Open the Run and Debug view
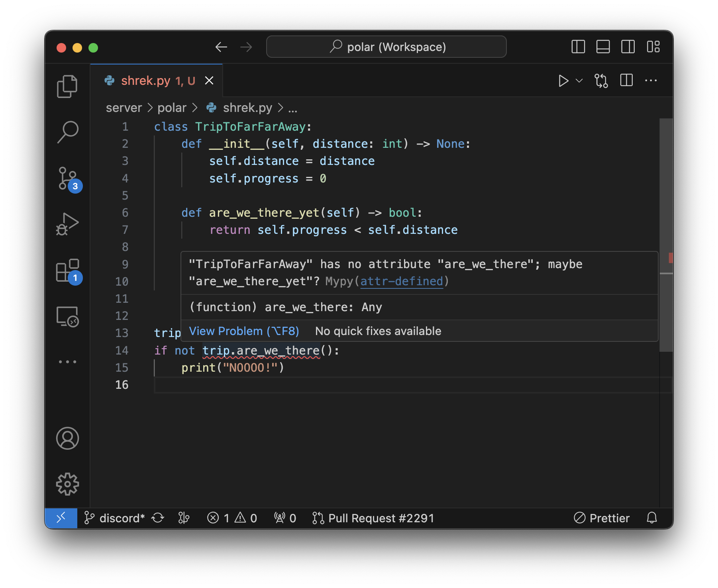Screen dimensions: 718x588 67,224
